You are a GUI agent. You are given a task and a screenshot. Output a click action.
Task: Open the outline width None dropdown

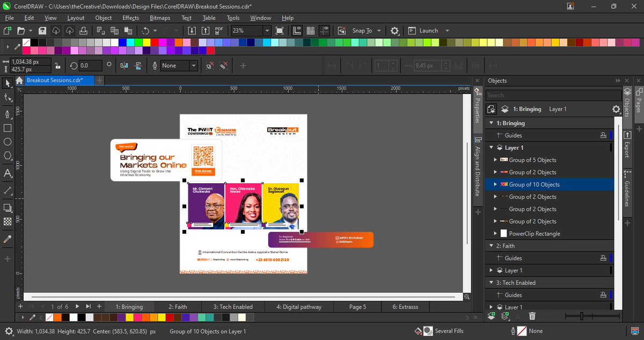(194, 66)
